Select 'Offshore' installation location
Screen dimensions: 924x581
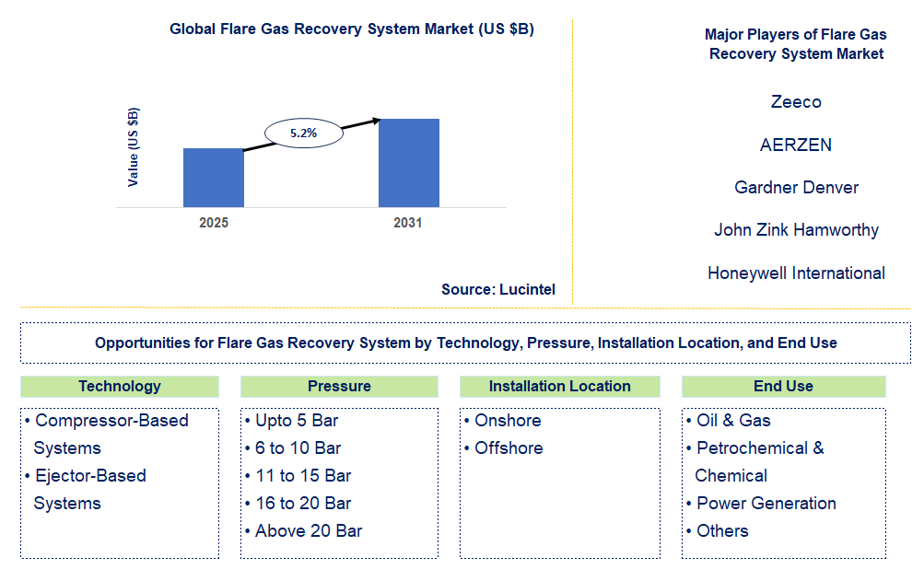pyautogui.click(x=504, y=448)
